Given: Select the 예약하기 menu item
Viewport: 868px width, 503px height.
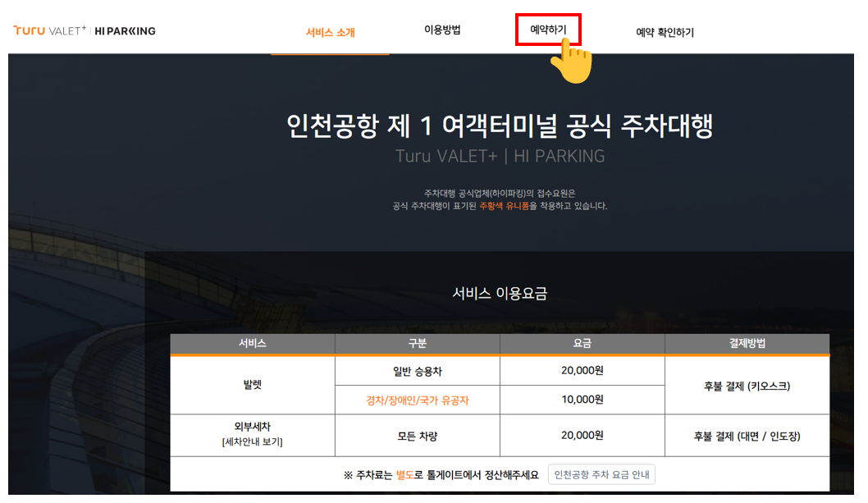Looking at the screenshot, I should pyautogui.click(x=548, y=30).
